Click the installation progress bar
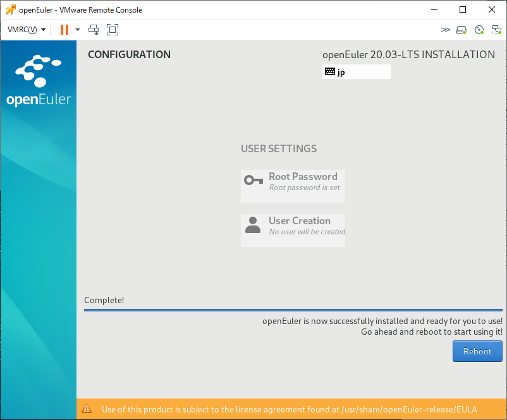The height and width of the screenshot is (420, 507). 293,310
